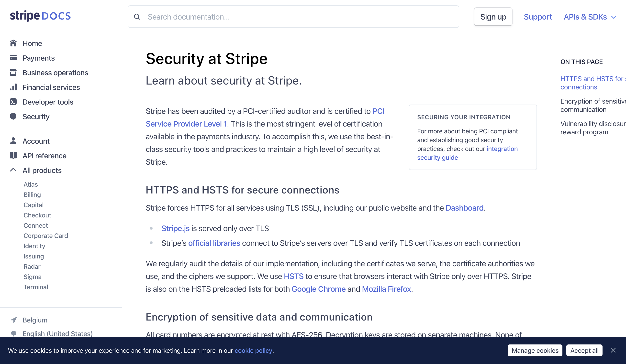Open Atlas product docs
626x364 pixels.
coord(31,184)
